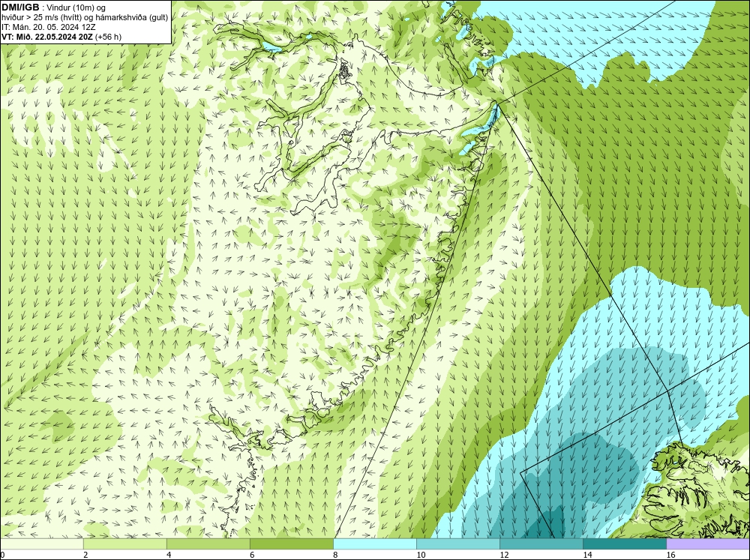Click the 'hviður > 25 m/s (hvítt)' line
Viewport: 750px width, 560px height.
click(x=45, y=17)
